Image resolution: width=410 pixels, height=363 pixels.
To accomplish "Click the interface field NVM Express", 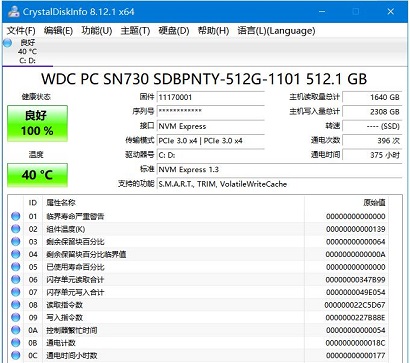I will [211, 126].
